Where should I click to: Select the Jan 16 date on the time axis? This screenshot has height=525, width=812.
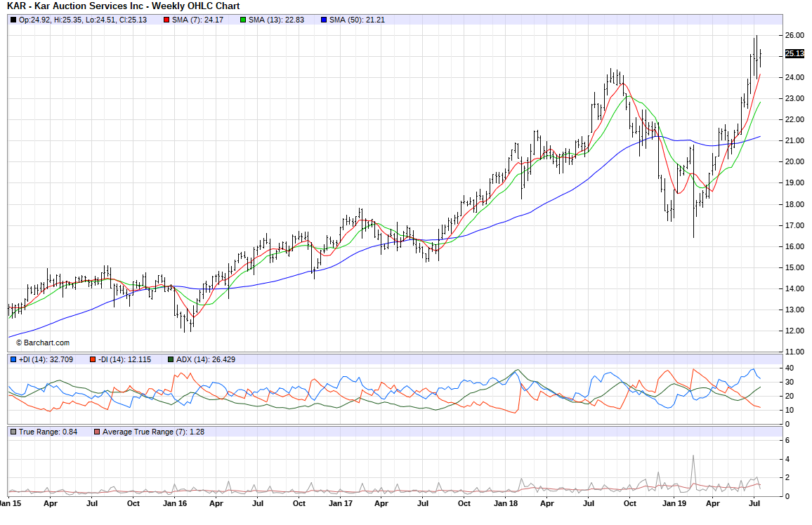click(175, 503)
